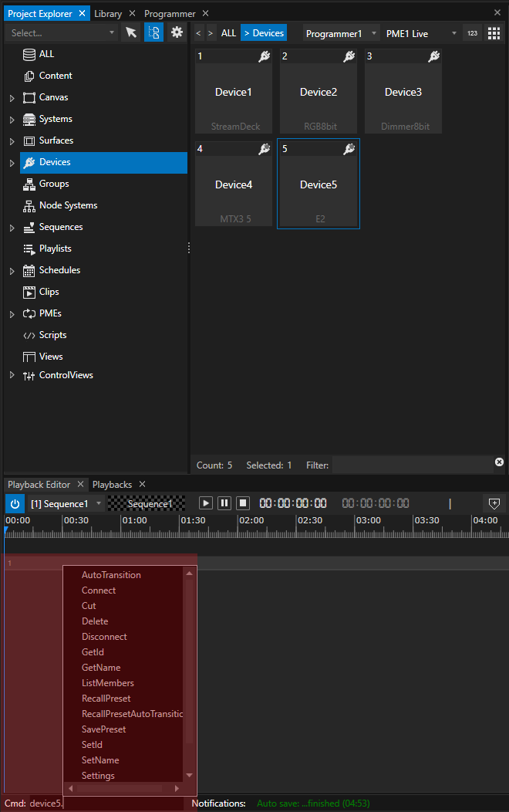Click the Schedules calendar icon

pyautogui.click(x=29, y=271)
